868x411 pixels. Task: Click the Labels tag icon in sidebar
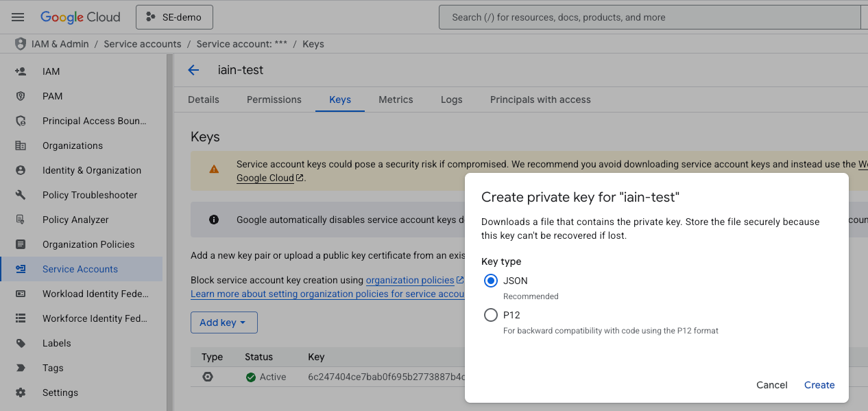[x=21, y=343]
